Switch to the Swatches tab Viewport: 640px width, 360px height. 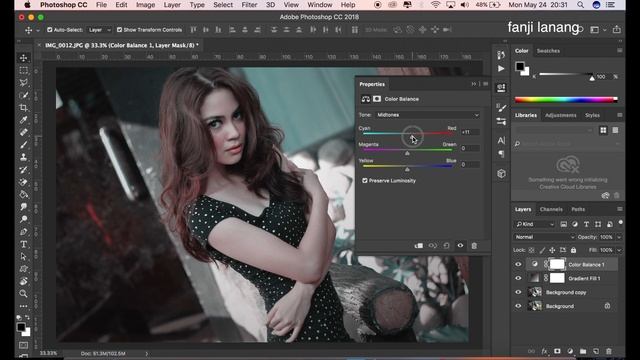[x=548, y=51]
